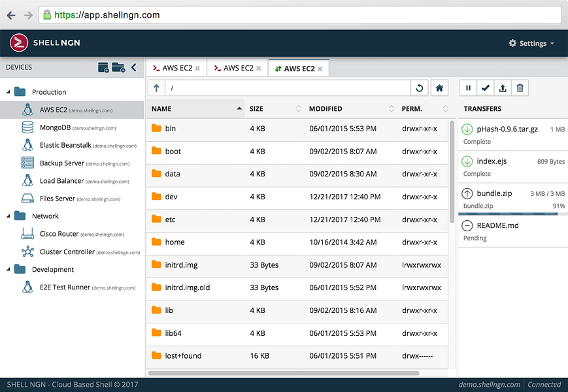
Task: Click the add new folder icon
Action: [118, 67]
